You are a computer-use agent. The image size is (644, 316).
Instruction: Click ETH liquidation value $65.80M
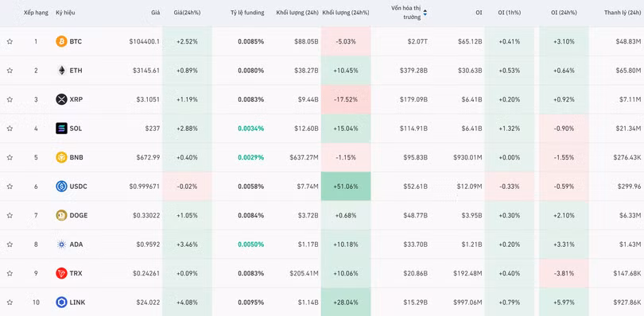click(x=628, y=71)
